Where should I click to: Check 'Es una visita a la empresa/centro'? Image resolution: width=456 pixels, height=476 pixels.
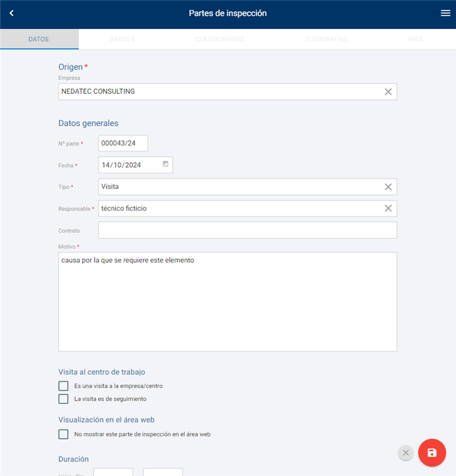pyautogui.click(x=64, y=386)
